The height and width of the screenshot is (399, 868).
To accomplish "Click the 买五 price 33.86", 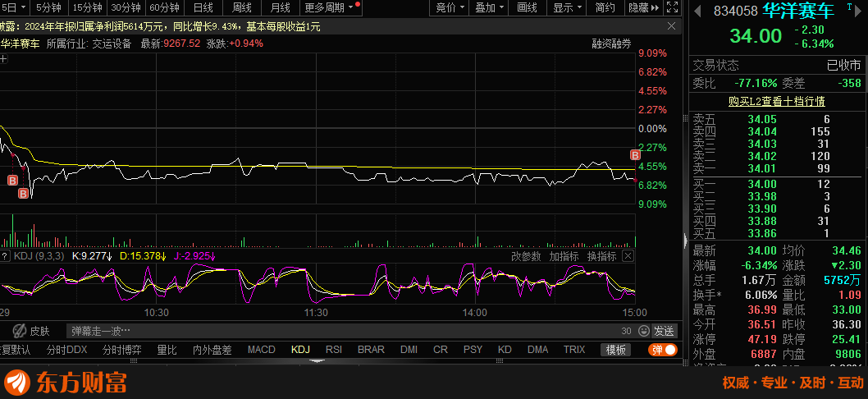I will click(x=761, y=233).
